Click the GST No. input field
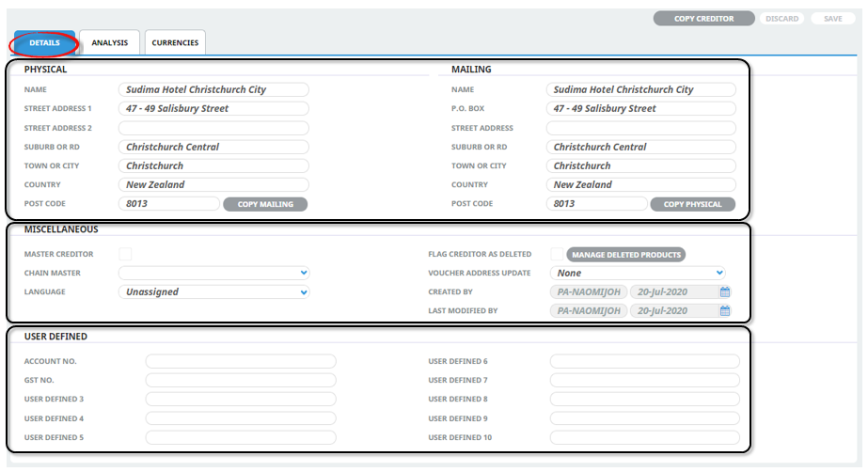Screen dimensions: 868x472 coord(241,380)
